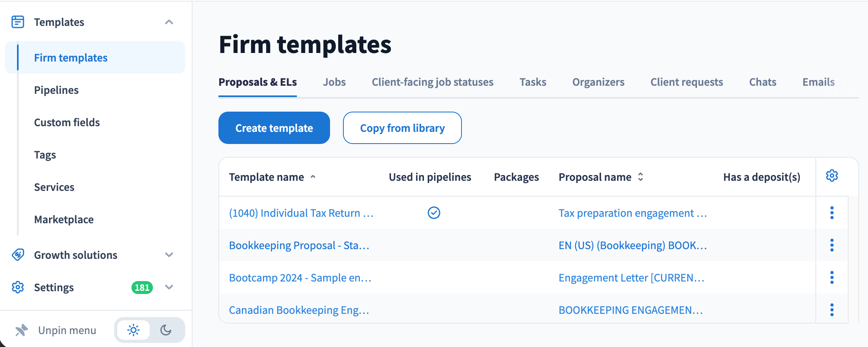868x347 pixels.
Task: Click the Templates sidebar icon
Action: [x=18, y=22]
